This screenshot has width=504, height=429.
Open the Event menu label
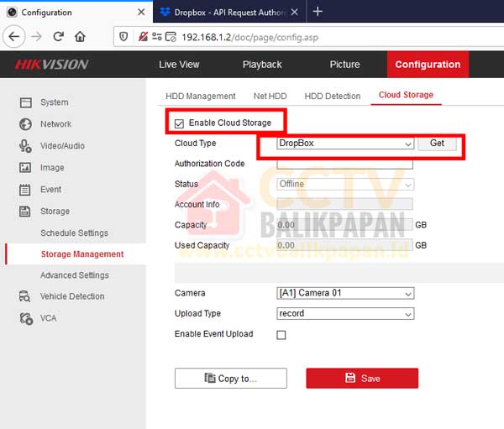(50, 190)
